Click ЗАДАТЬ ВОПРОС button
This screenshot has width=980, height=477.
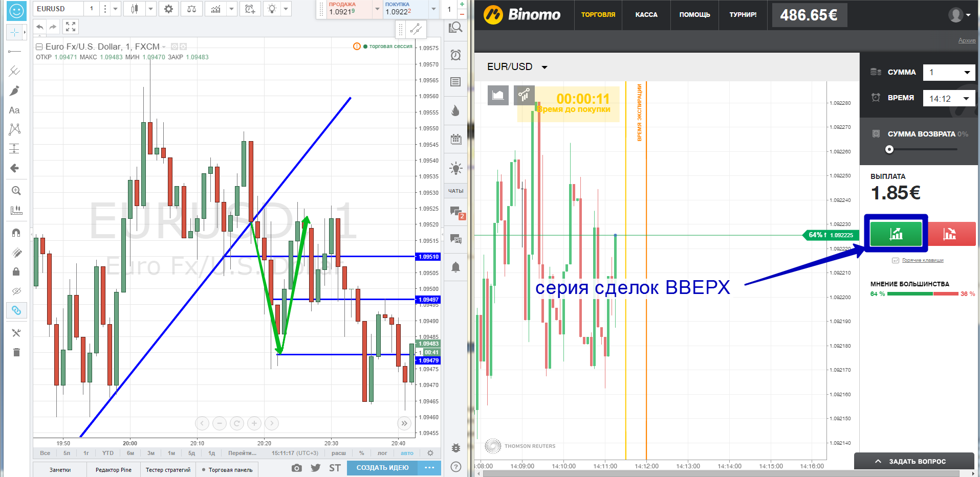914,461
